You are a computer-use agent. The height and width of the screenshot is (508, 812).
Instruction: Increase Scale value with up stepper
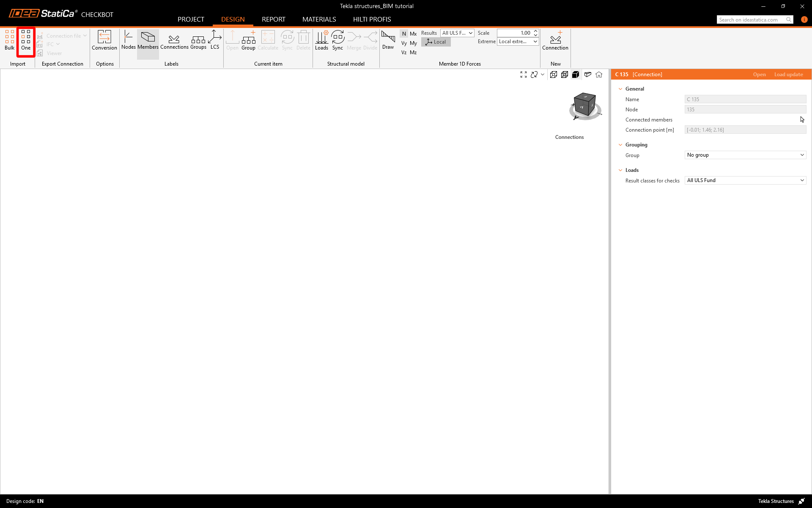(535, 31)
